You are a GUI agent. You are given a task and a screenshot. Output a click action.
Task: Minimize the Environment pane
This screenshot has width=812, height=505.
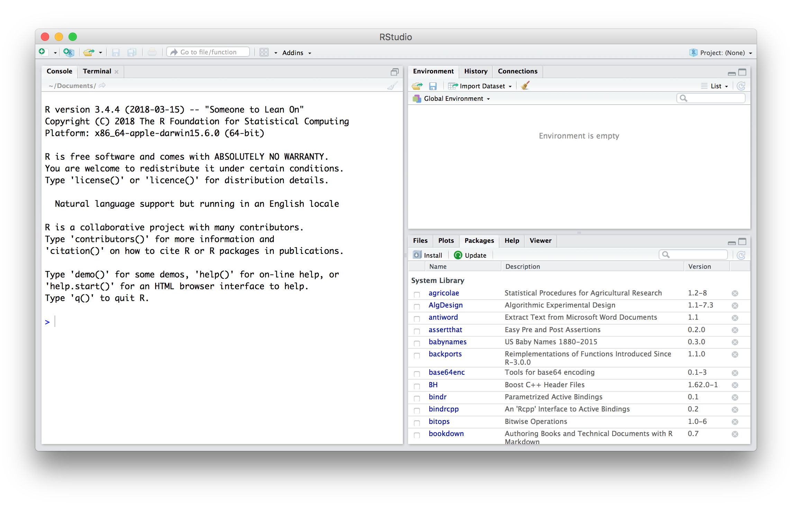coord(732,73)
